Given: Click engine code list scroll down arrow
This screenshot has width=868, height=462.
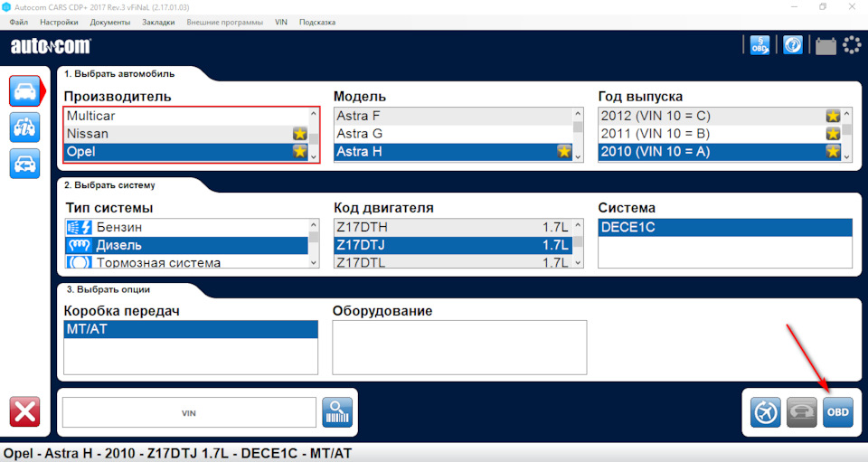Looking at the screenshot, I should 578,263.
